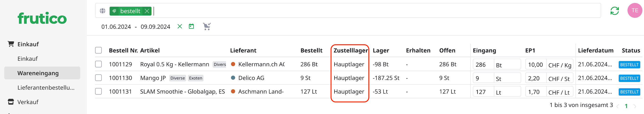Remove the bestellt filter tag
This screenshot has width=644, height=114.
(x=147, y=11)
